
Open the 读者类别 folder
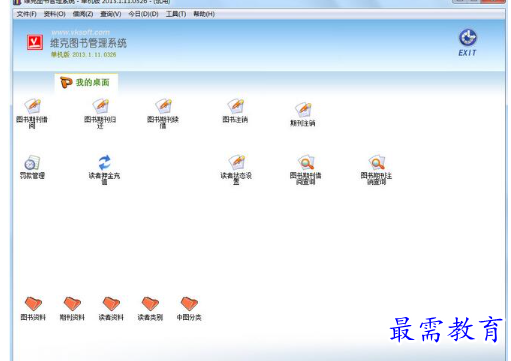click(150, 309)
